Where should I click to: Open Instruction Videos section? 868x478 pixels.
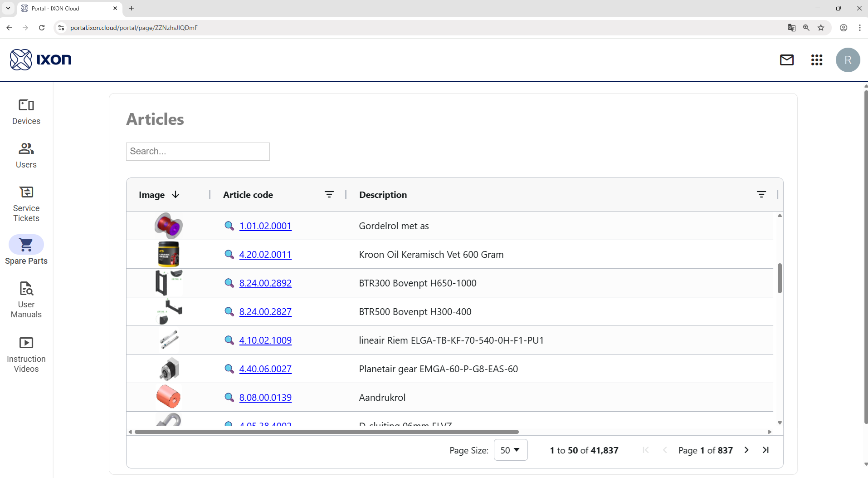click(26, 355)
